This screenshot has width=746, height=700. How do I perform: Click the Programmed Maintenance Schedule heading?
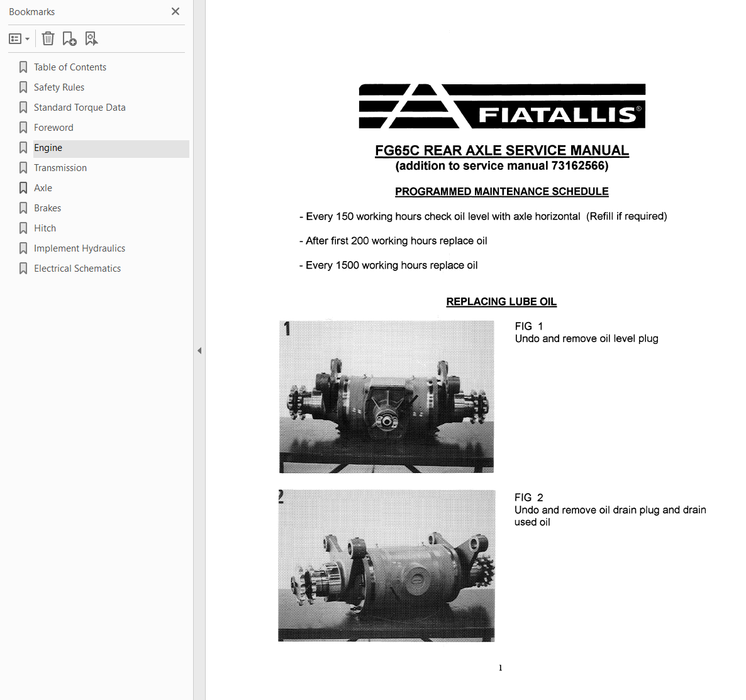501,191
